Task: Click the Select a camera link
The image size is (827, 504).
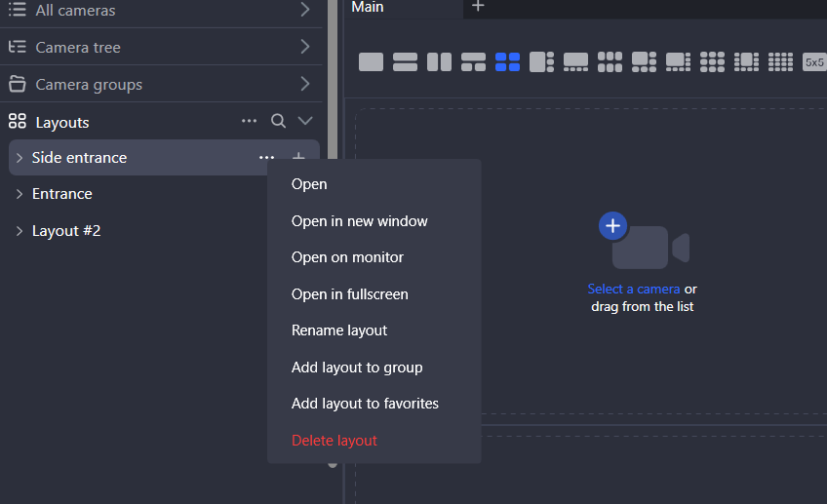Action: [633, 290]
